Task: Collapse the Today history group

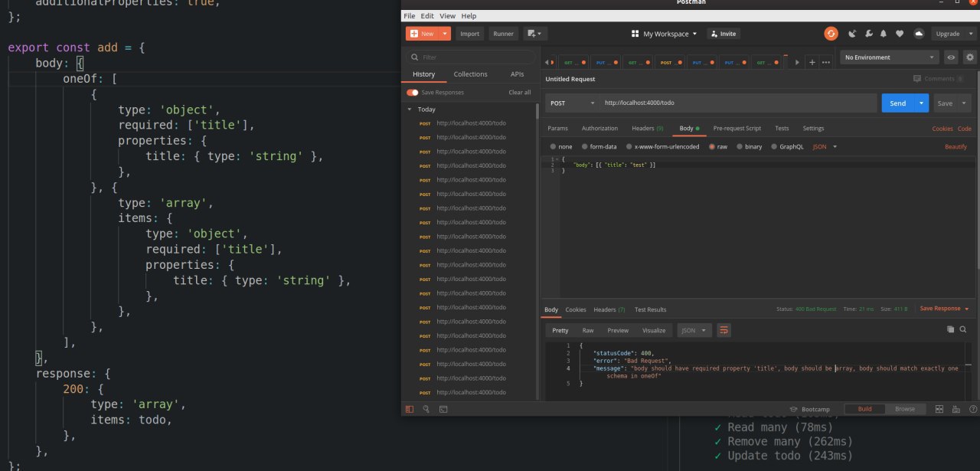Action: [410, 110]
